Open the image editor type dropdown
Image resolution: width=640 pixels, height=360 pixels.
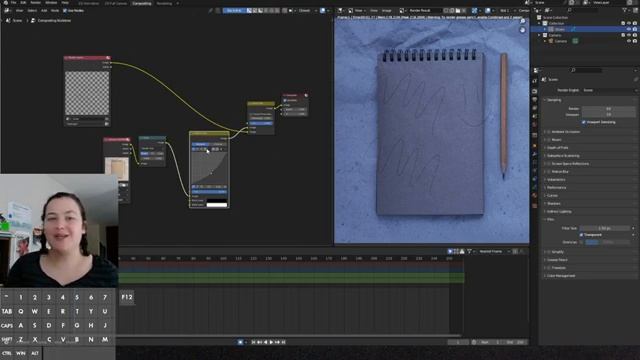point(340,11)
